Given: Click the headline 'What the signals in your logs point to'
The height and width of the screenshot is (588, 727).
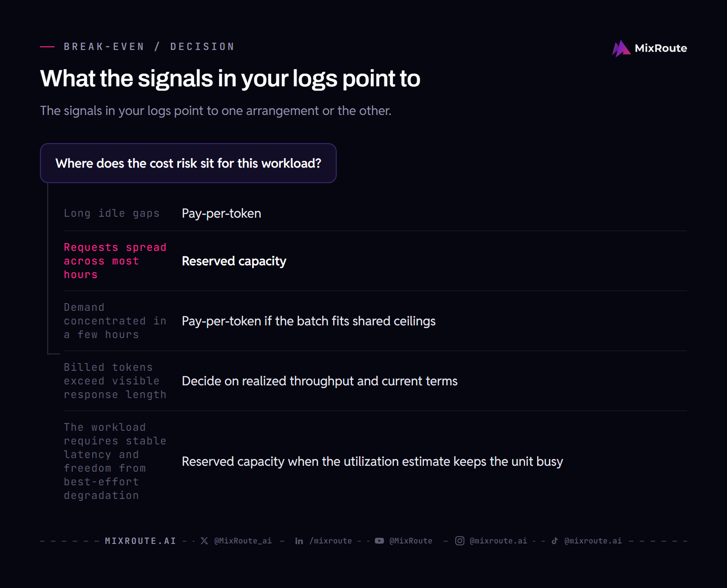Looking at the screenshot, I should 230,79.
